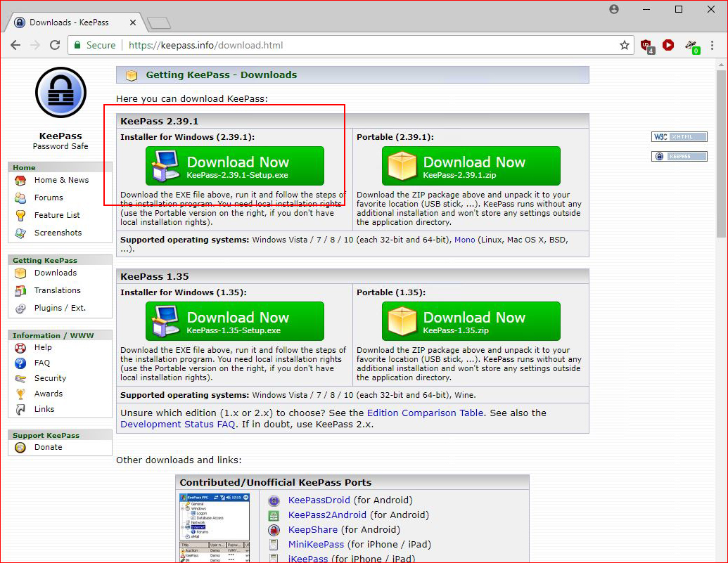
Task: Click the red play-button extension icon
Action: [668, 45]
